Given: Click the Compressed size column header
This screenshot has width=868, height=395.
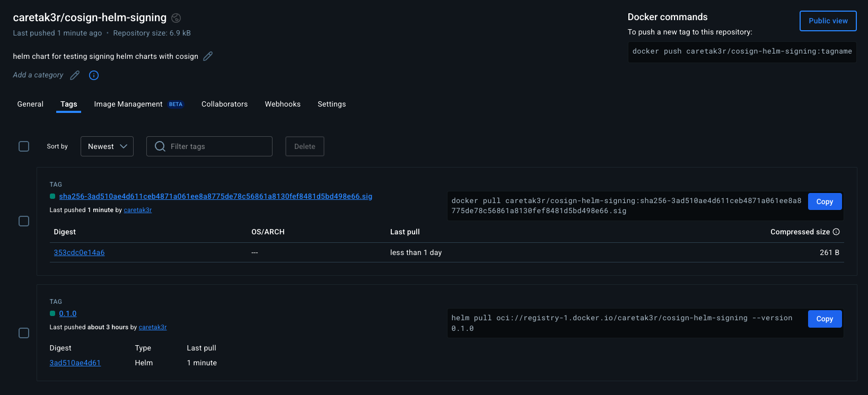Looking at the screenshot, I should pyautogui.click(x=800, y=232).
